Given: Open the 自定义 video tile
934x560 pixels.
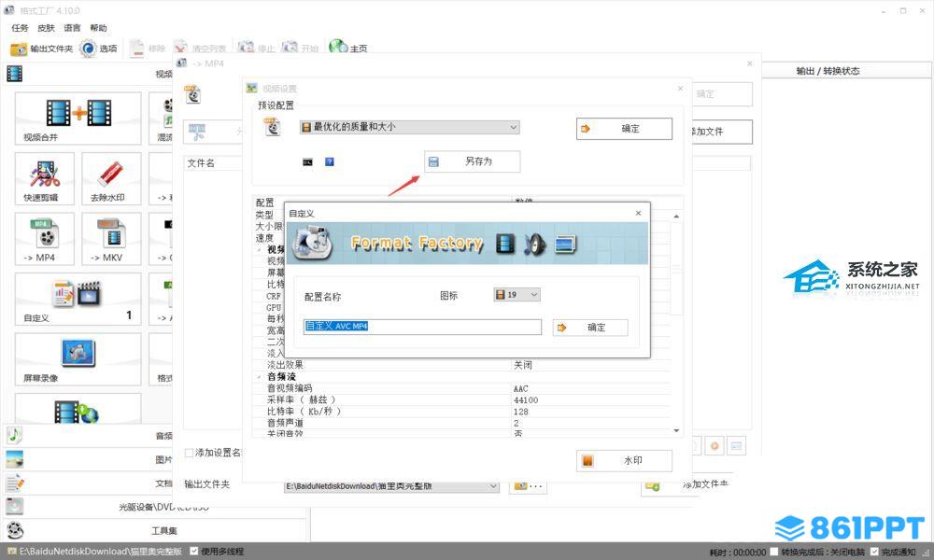Looking at the screenshot, I should point(78,299).
